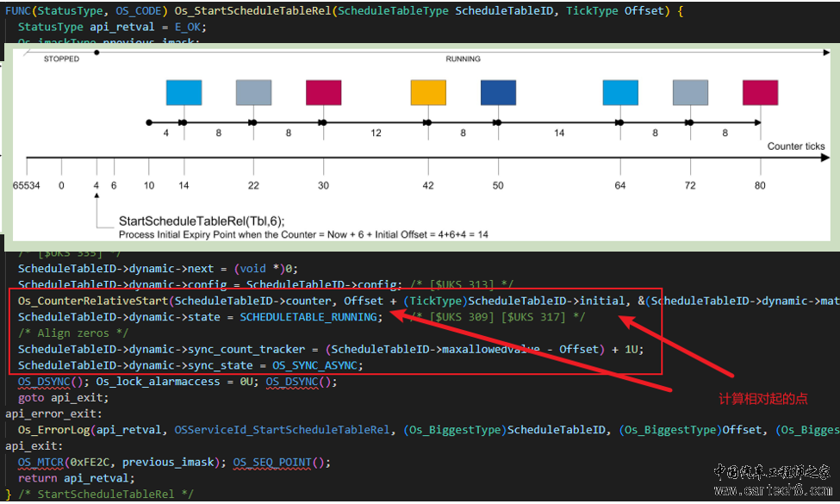840x504 pixels.
Task: Click the 'StartScheduleTableRel(Tbl,6);' caption
Action: pos(202,221)
